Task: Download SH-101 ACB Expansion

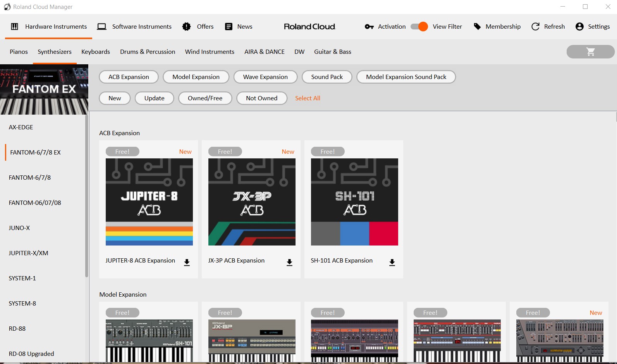Action: [392, 263]
